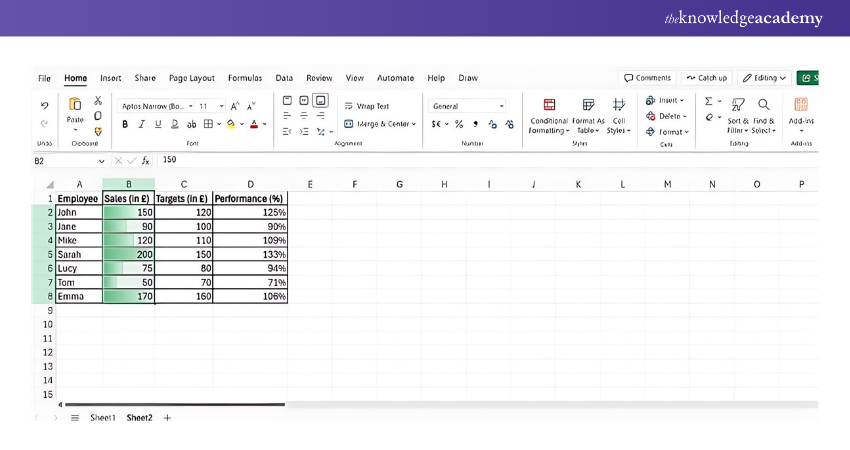Click the AutoSum sigma icon
The height and width of the screenshot is (450, 850).
(x=709, y=101)
